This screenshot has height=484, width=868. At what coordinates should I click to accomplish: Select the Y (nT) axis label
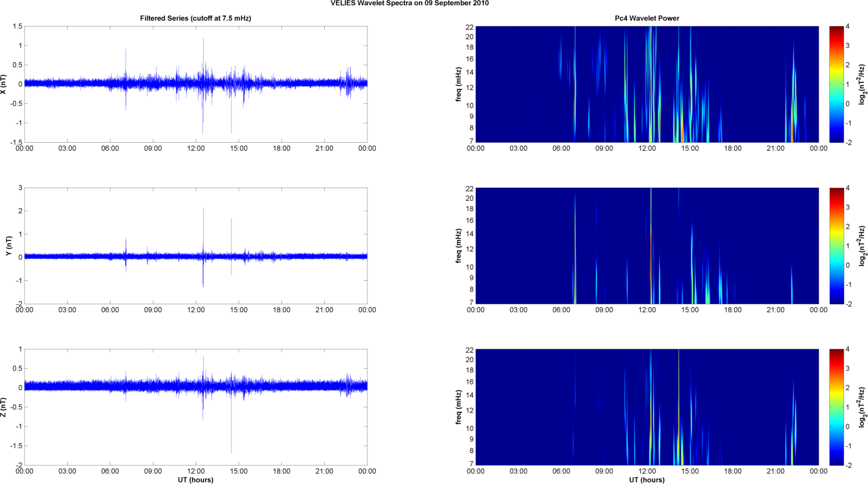[8, 246]
